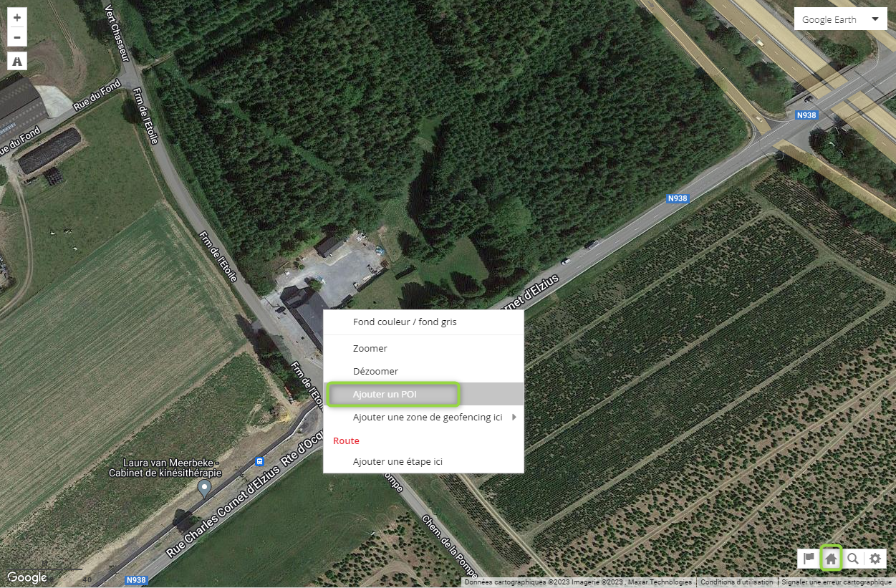Click the flag icon in bottom toolbar

pos(809,559)
